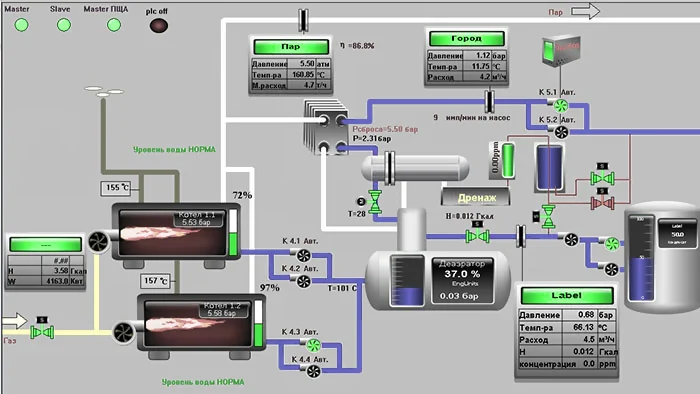The image size is (700, 394).
Task: Click the Slave status lamp
Action: [x=64, y=25]
